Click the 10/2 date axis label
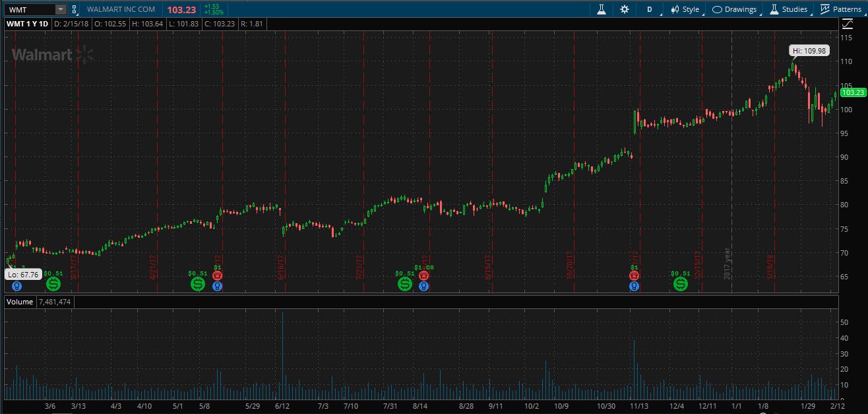Screen dimensions: 868x414 click(532, 406)
